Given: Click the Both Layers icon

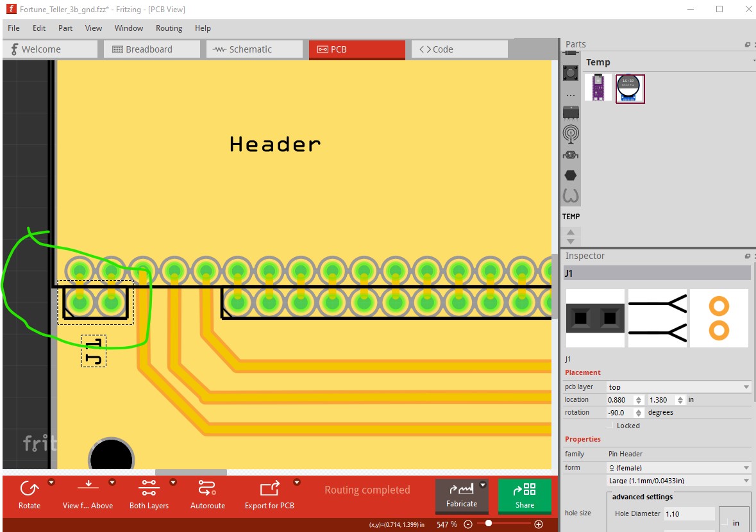Looking at the screenshot, I should pyautogui.click(x=149, y=489).
